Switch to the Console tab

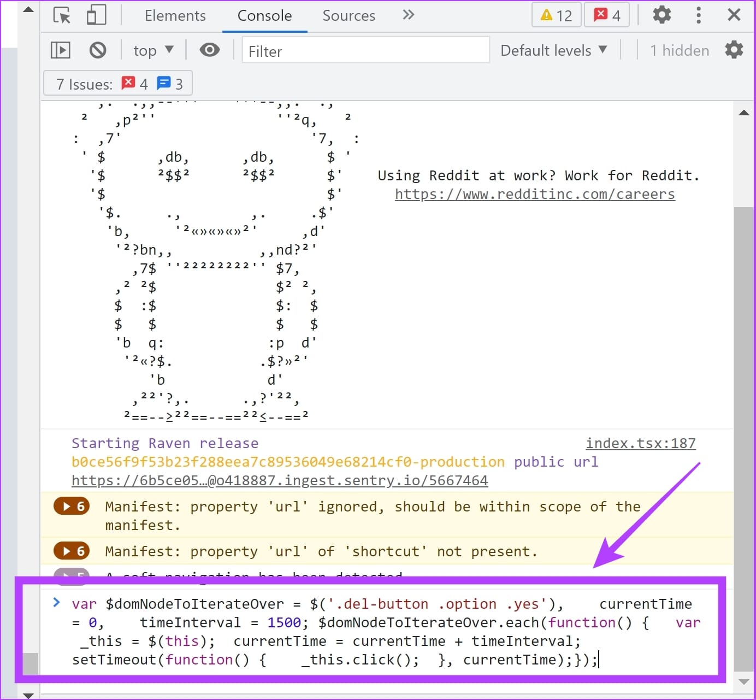point(264,16)
